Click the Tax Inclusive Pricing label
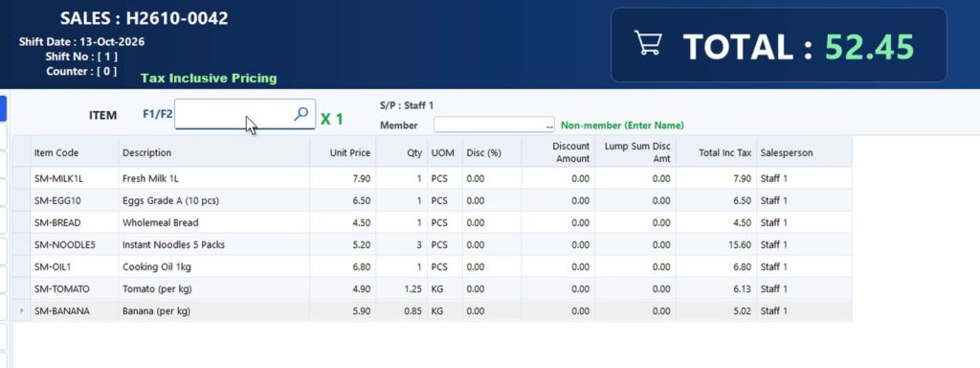The width and height of the screenshot is (980, 368). pyautogui.click(x=208, y=79)
